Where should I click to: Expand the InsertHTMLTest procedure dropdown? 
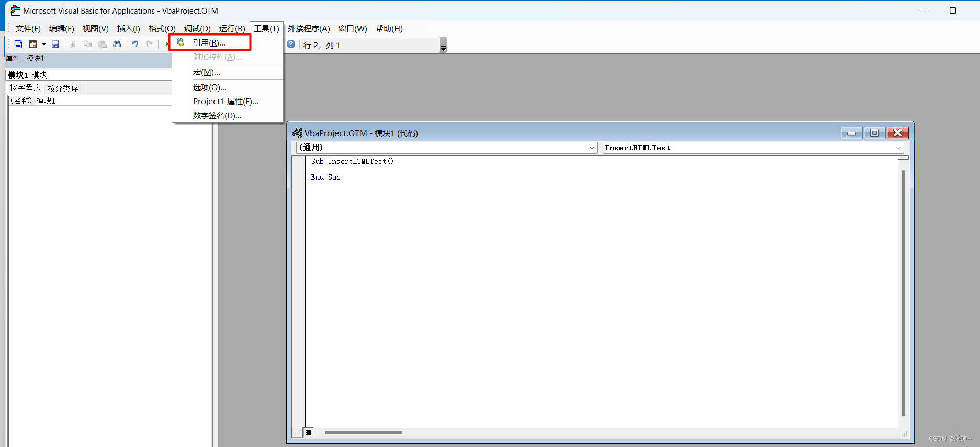tap(898, 148)
